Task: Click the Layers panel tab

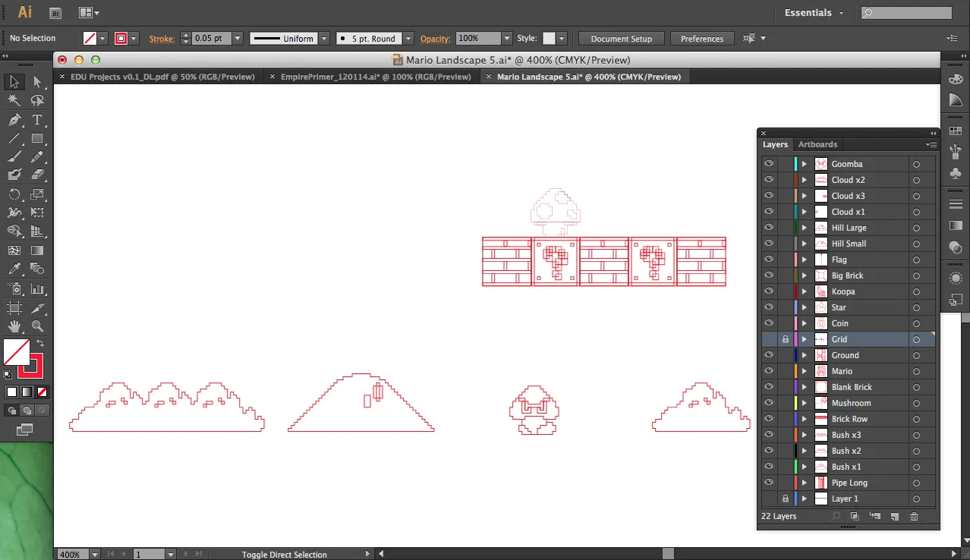Action: (x=775, y=144)
